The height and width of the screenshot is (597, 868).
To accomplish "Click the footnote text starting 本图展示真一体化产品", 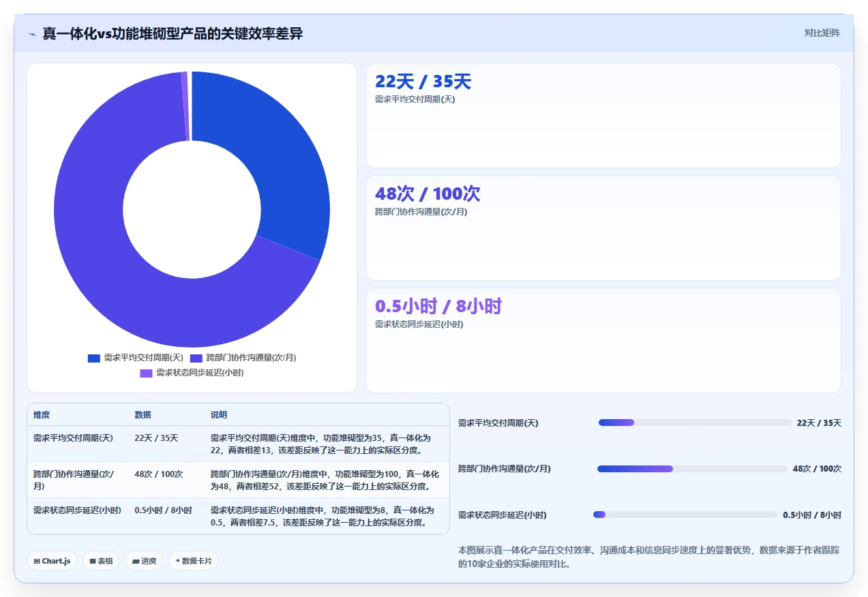I will (x=649, y=557).
